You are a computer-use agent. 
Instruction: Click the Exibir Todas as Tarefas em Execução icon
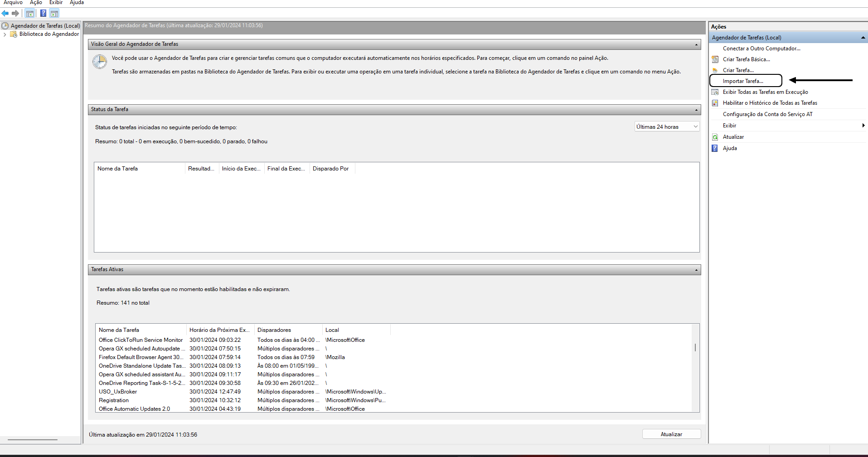715,92
